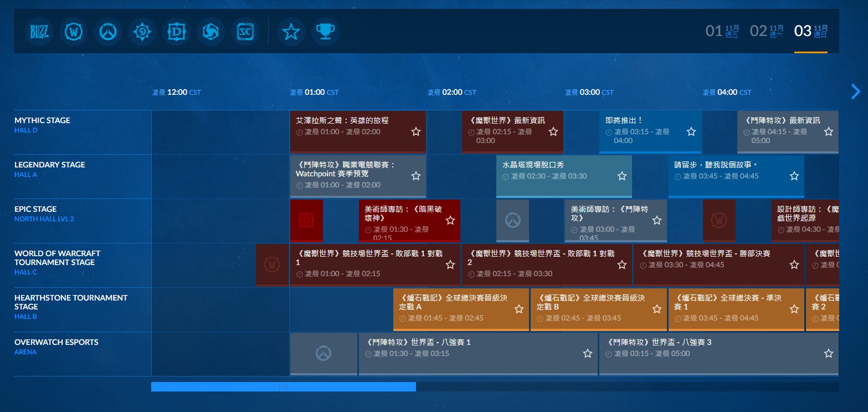Viewport: 868px width, 412px height.
Task: Open 水晶塔現場脫口秀 event details
Action: pos(564,176)
